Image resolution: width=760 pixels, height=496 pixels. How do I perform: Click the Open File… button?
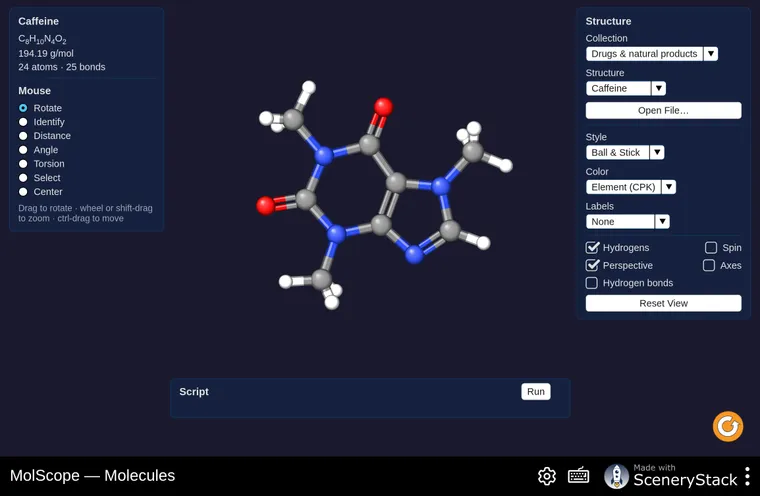(663, 111)
